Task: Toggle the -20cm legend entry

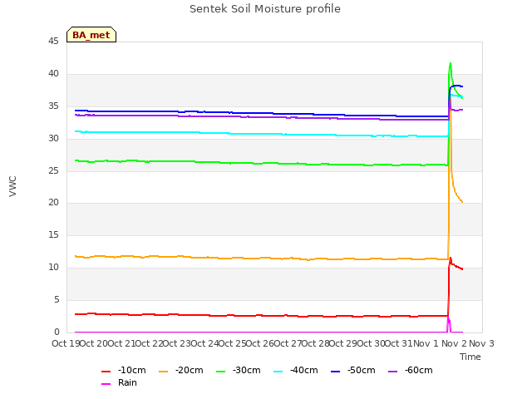Action: (181, 370)
